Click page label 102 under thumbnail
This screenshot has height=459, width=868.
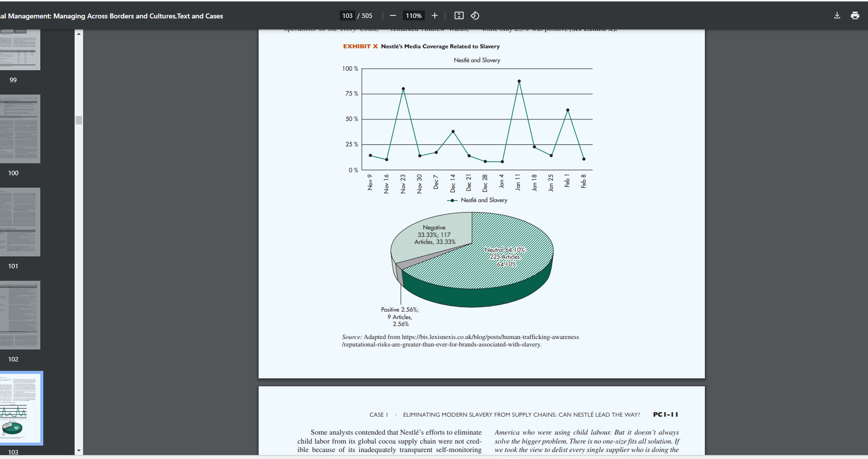coord(13,359)
